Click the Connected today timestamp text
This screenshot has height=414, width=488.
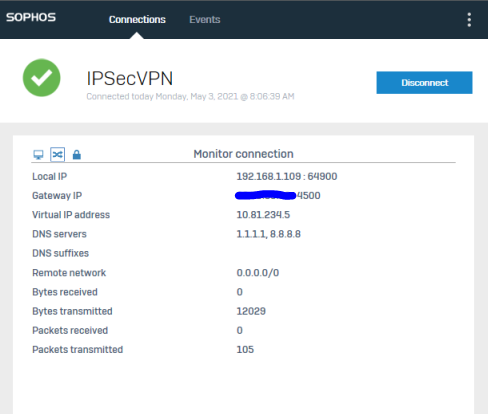(x=190, y=97)
